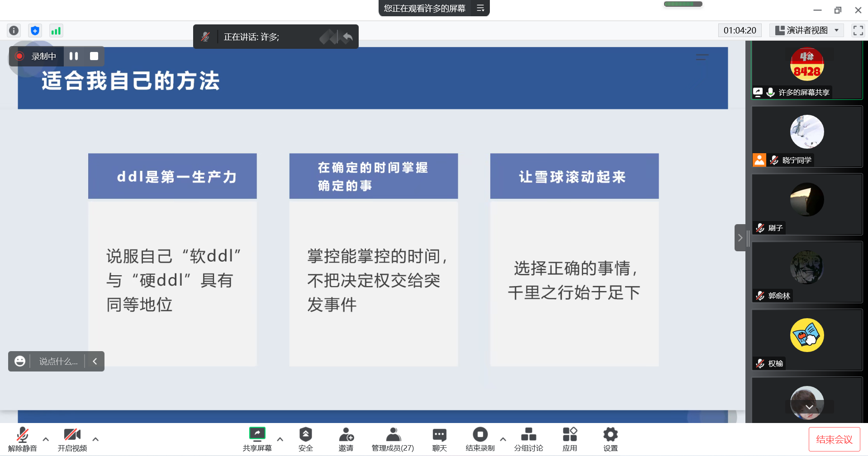Select 刷子 participant thumbnail
The height and width of the screenshot is (456, 868).
pos(807,204)
